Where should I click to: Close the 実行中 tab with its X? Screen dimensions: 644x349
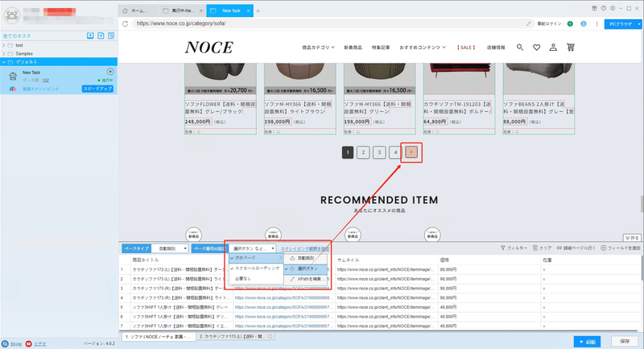click(x=200, y=10)
